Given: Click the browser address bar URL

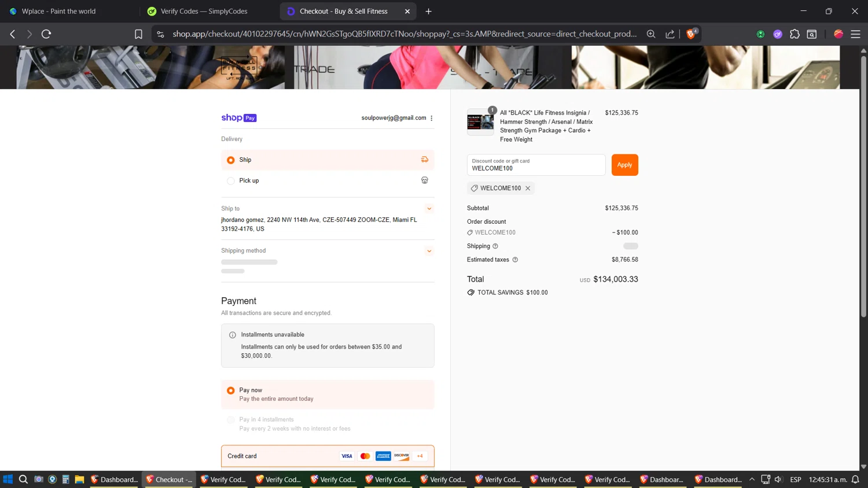Looking at the screenshot, I should [x=404, y=34].
